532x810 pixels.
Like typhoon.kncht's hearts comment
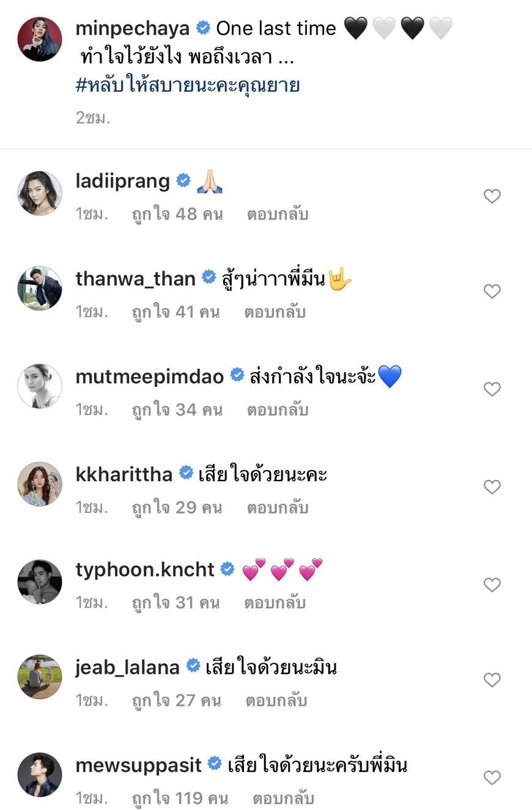tap(492, 585)
